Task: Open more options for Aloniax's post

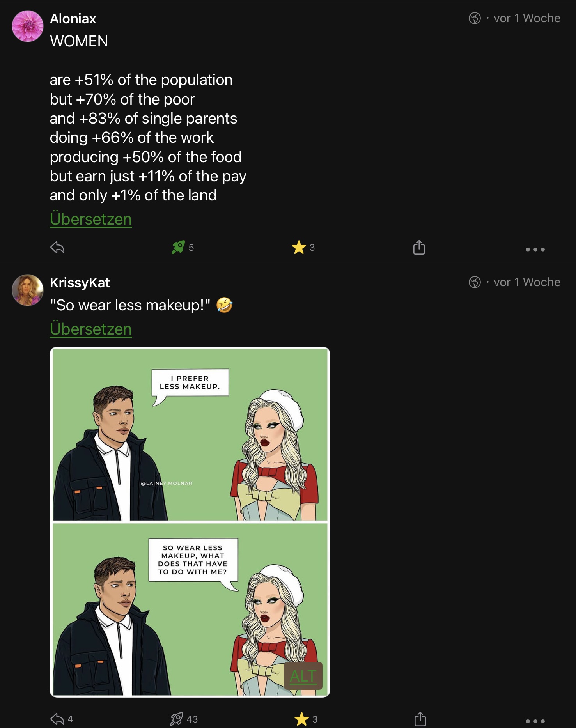Action: (x=535, y=249)
